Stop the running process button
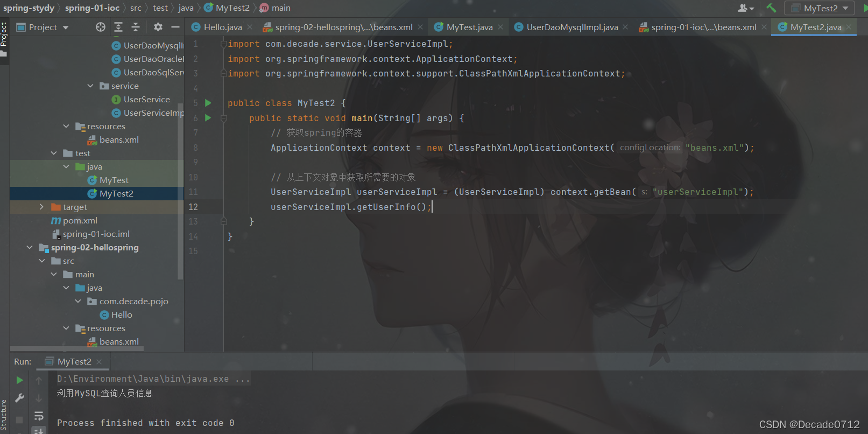868x434 pixels. click(19, 419)
